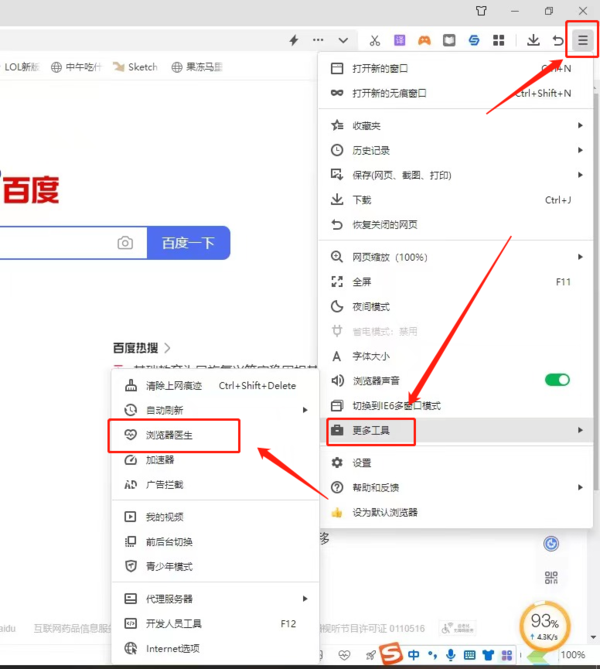Click the scissors screenshot icon in toolbar
This screenshot has height=669, width=600.
pos(374,40)
